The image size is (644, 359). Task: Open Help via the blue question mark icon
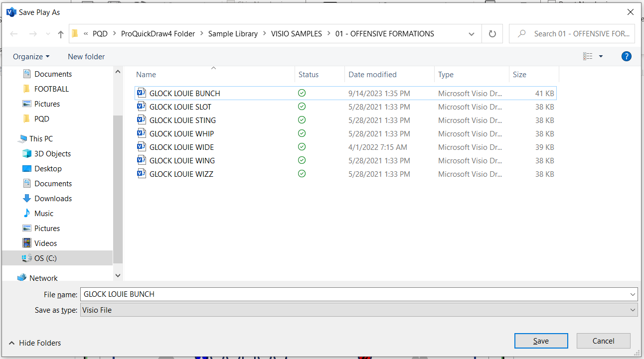coord(626,56)
